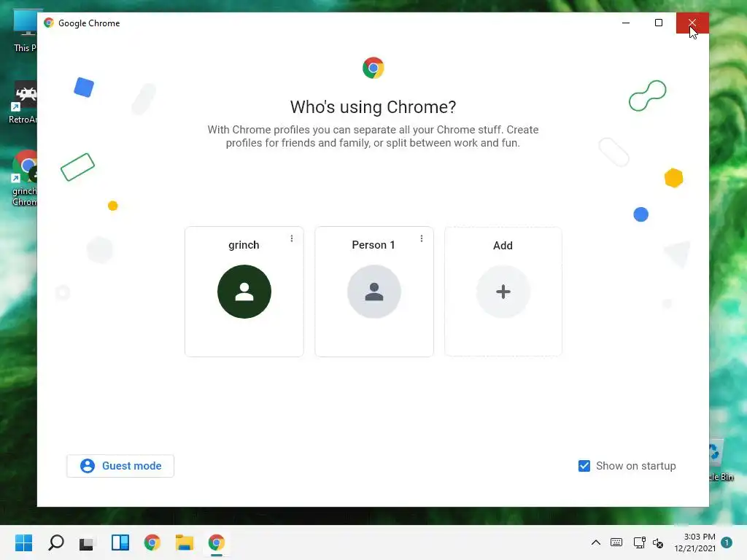Click the Chrome logo above the heading
The width and height of the screenshot is (747, 560).
[x=373, y=68]
